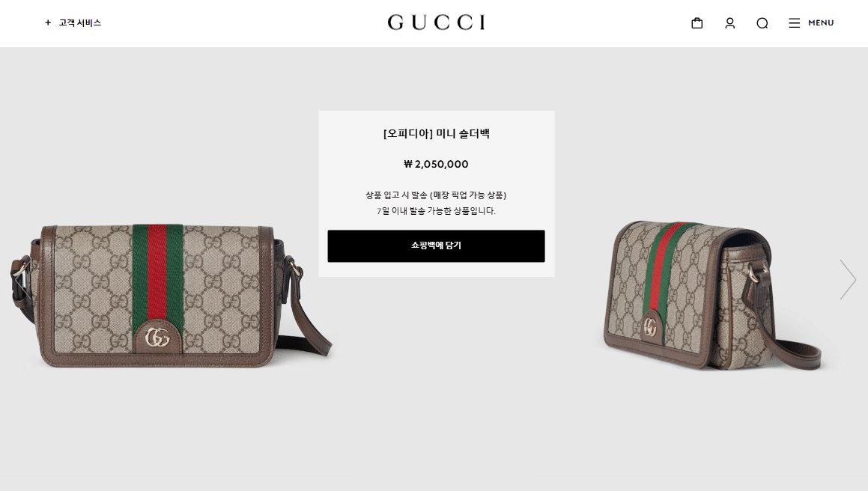The image size is (868, 491).
Task: Click the ₩ 2,050,000 price text
Action: click(x=436, y=164)
